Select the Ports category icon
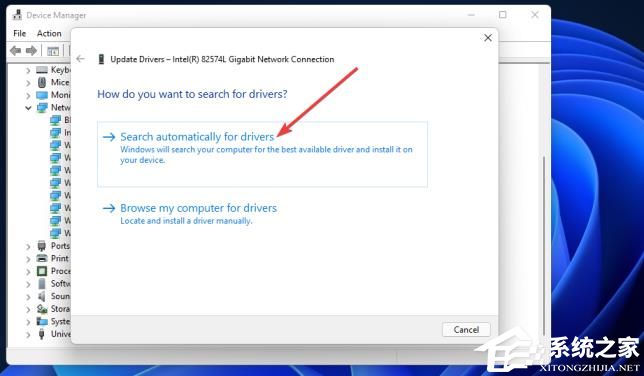Screen dimensions: 644x376 [41, 246]
